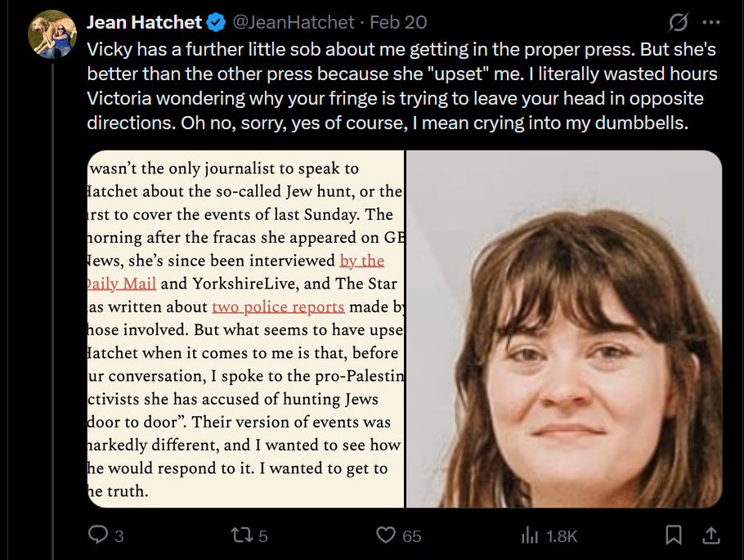Click the Jean Hatchet display name

click(145, 22)
